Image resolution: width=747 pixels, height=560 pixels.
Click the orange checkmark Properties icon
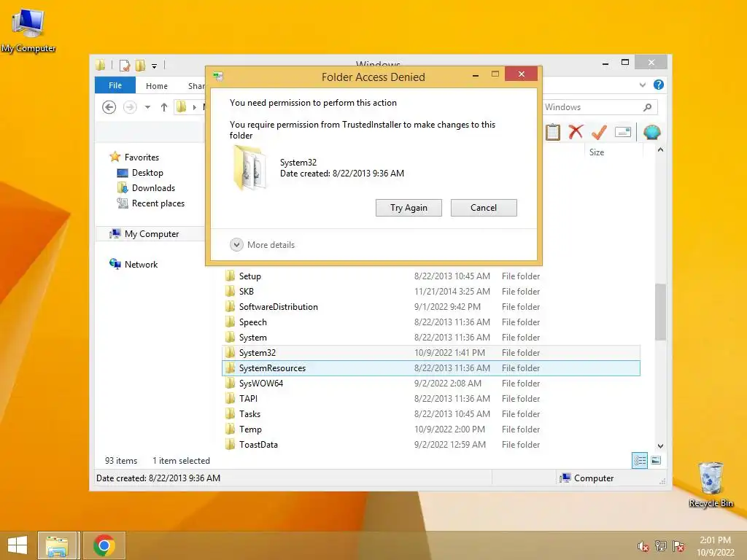point(600,132)
